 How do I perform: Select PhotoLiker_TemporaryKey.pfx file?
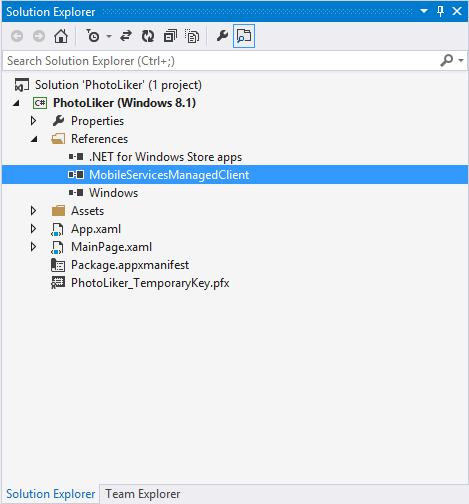(150, 283)
